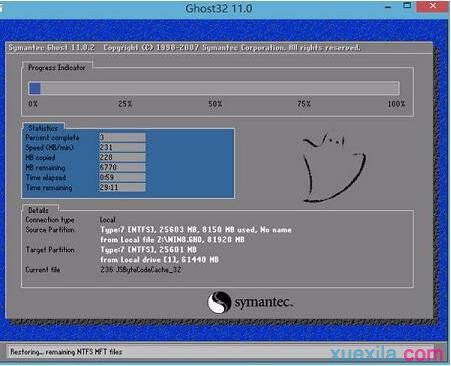This screenshot has height=366, width=451.
Task: Click the xuexila.com watermark link
Action: pos(387,354)
